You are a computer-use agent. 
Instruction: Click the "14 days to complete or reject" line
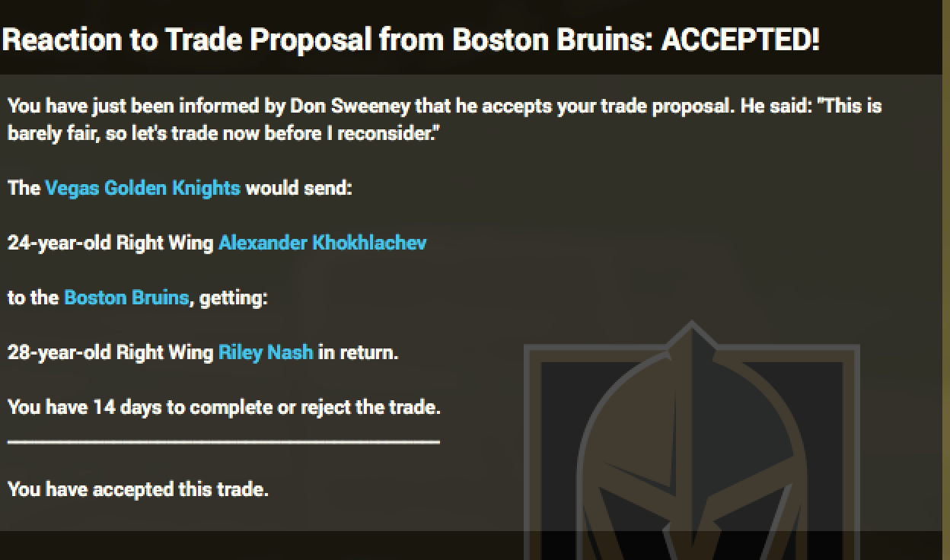pyautogui.click(x=224, y=407)
